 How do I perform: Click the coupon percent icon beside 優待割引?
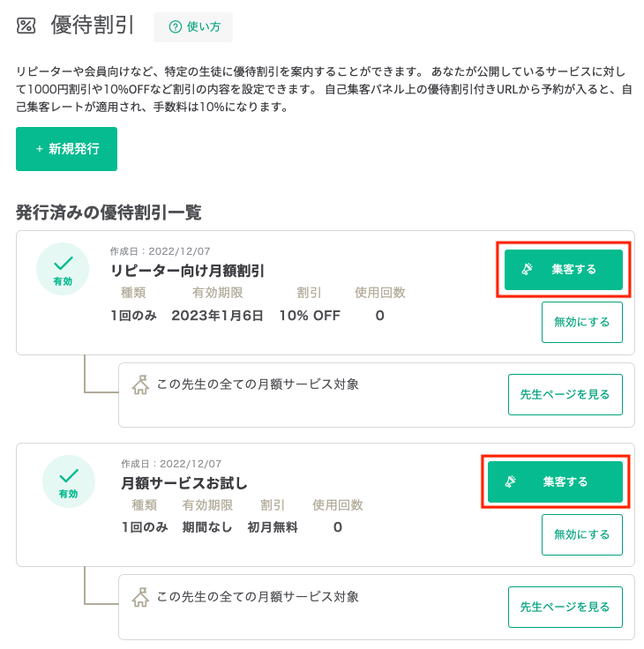click(x=26, y=26)
